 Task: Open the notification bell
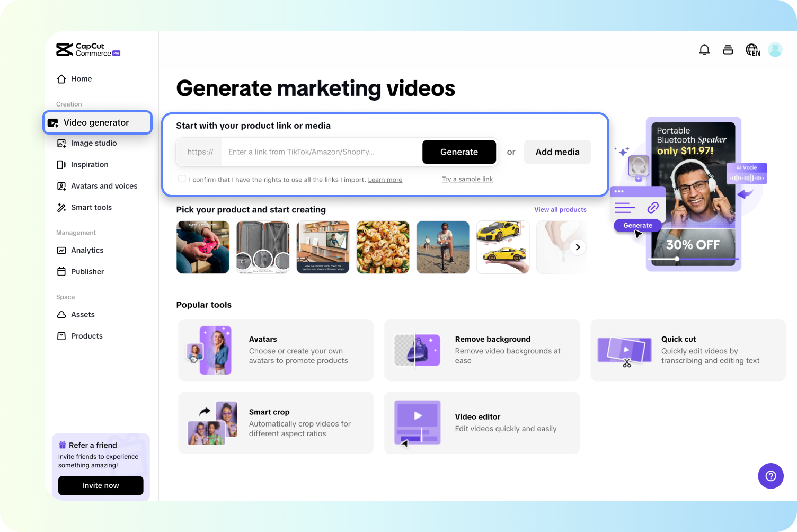pos(704,49)
